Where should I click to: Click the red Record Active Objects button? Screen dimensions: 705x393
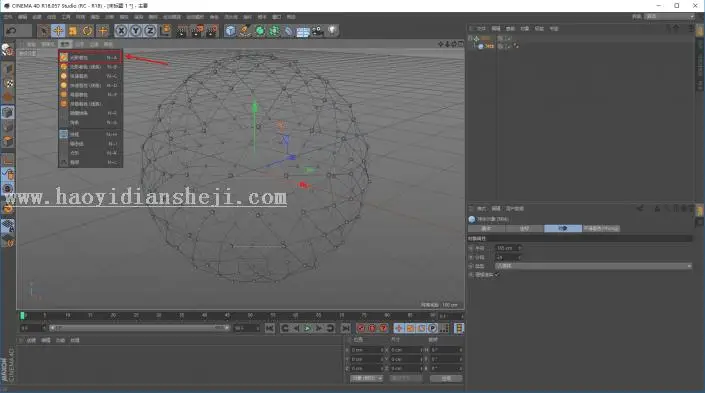(361, 328)
